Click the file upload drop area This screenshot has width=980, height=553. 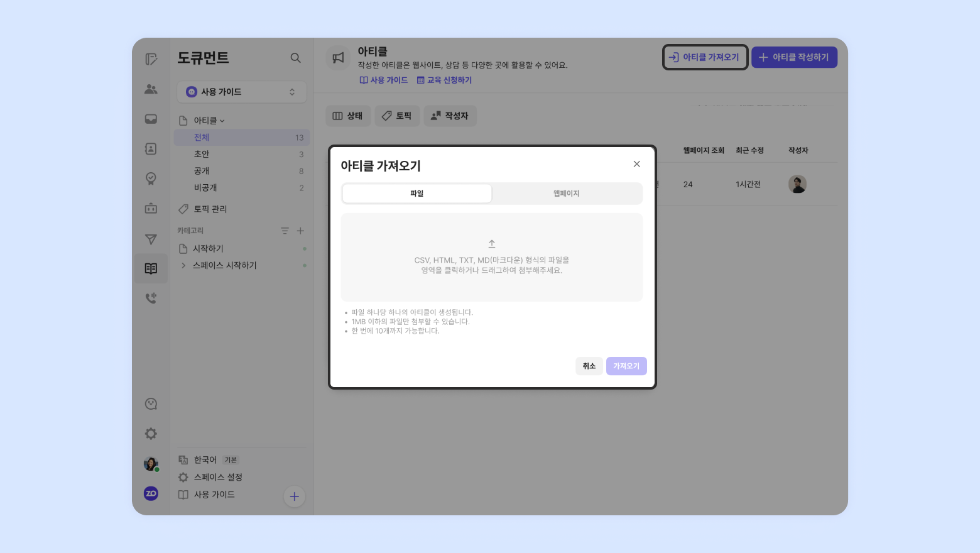[492, 257]
